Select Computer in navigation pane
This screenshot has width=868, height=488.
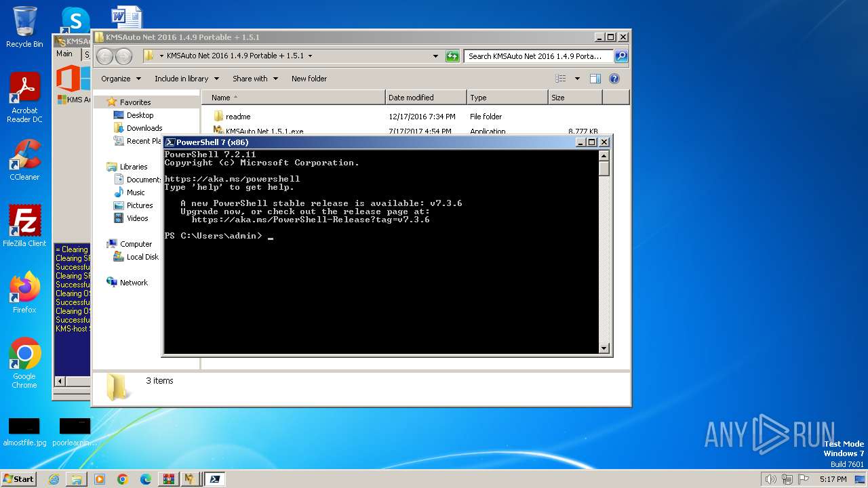click(x=136, y=244)
